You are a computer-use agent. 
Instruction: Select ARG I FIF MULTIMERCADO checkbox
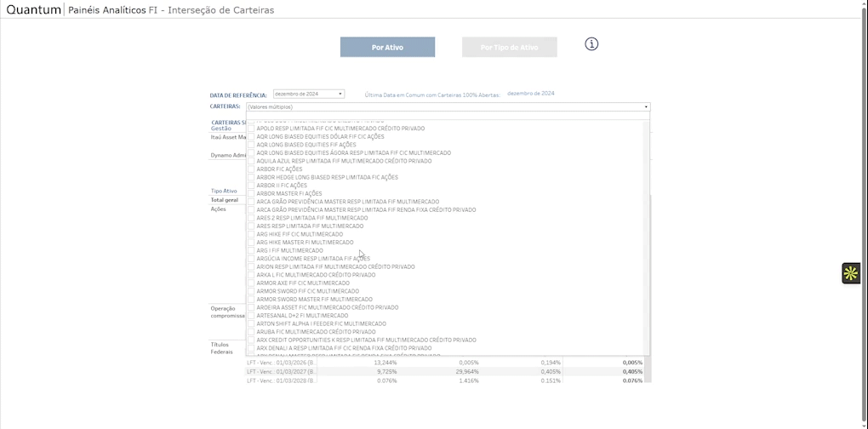coord(251,250)
